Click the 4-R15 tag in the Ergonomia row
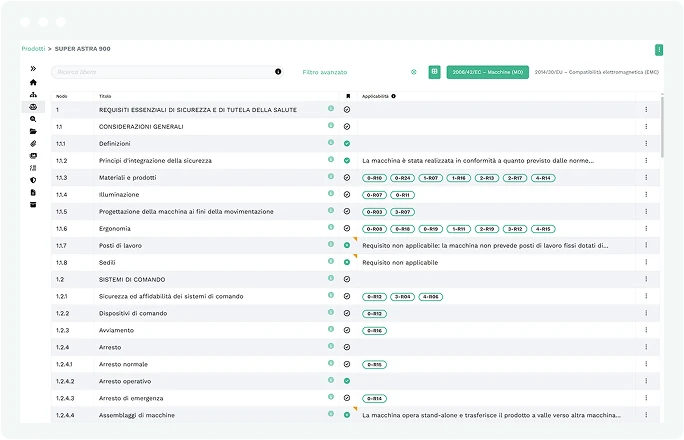Screen dimensions: 684x440 pos(543,229)
